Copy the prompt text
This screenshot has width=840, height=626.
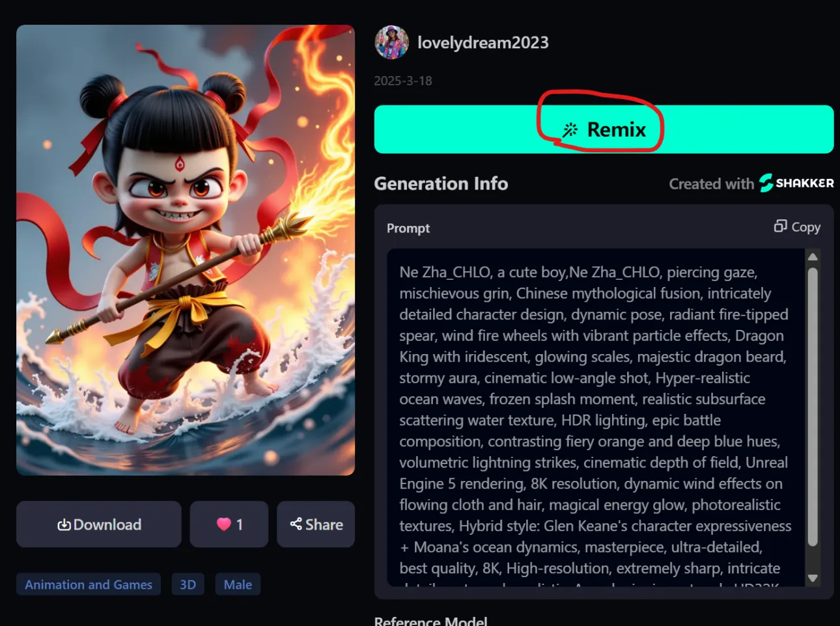tap(797, 226)
